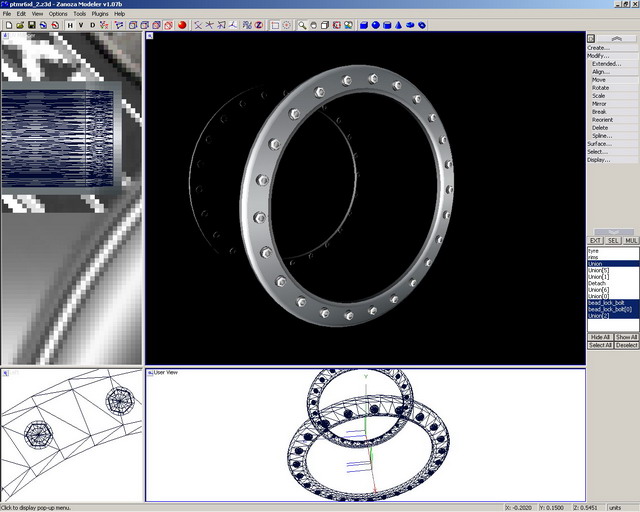Click the blue cube primitive icon

pos(364,25)
